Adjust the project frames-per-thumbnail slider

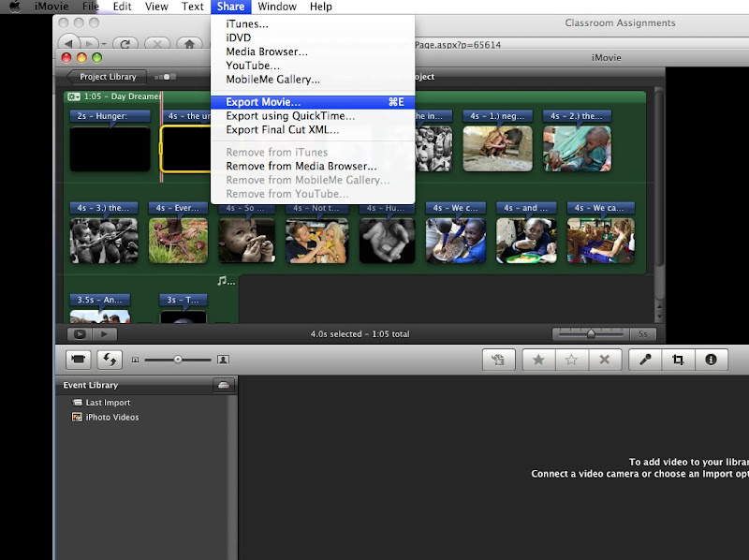(x=591, y=334)
